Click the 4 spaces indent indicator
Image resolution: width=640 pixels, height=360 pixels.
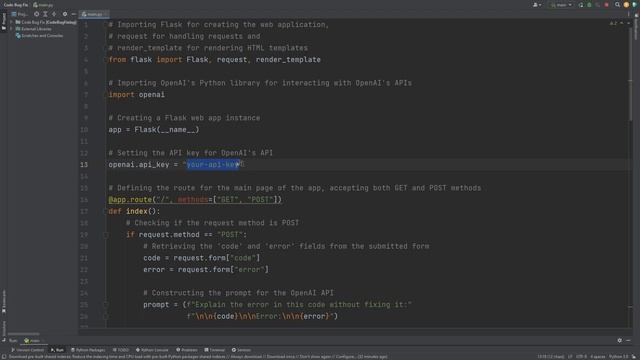tap(598, 357)
